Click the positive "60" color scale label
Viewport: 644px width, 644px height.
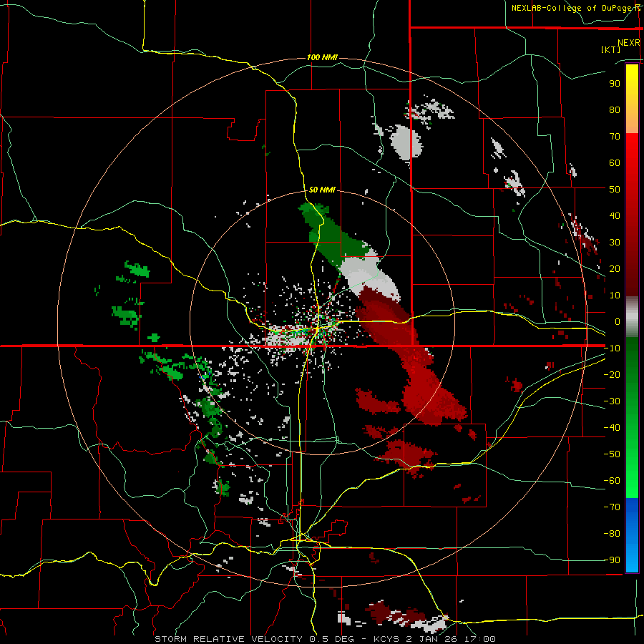615,162
